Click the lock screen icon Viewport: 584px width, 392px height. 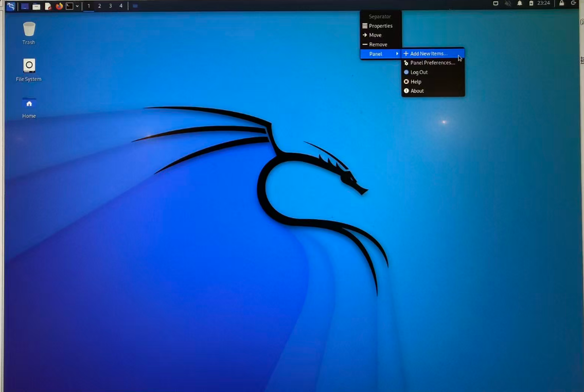click(x=561, y=3)
